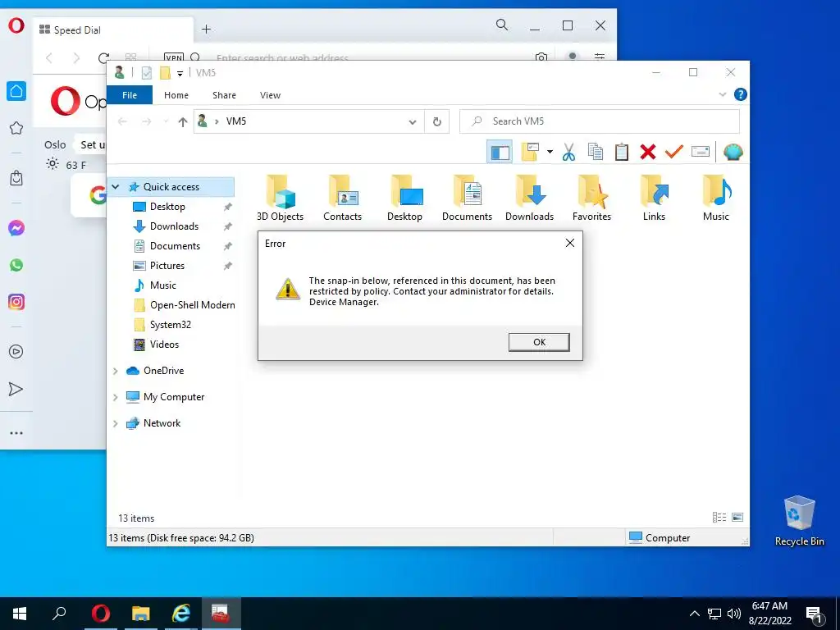Expand the My Computer tree node
The width and height of the screenshot is (840, 630).
click(115, 397)
